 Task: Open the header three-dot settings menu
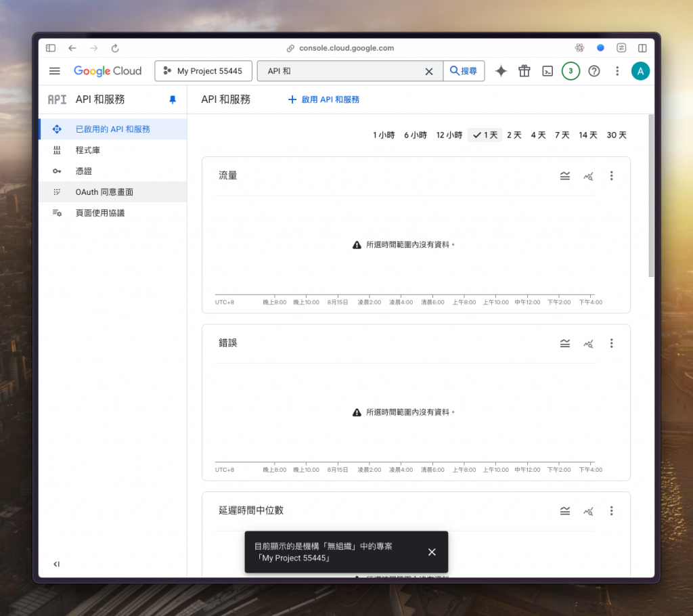tap(617, 71)
